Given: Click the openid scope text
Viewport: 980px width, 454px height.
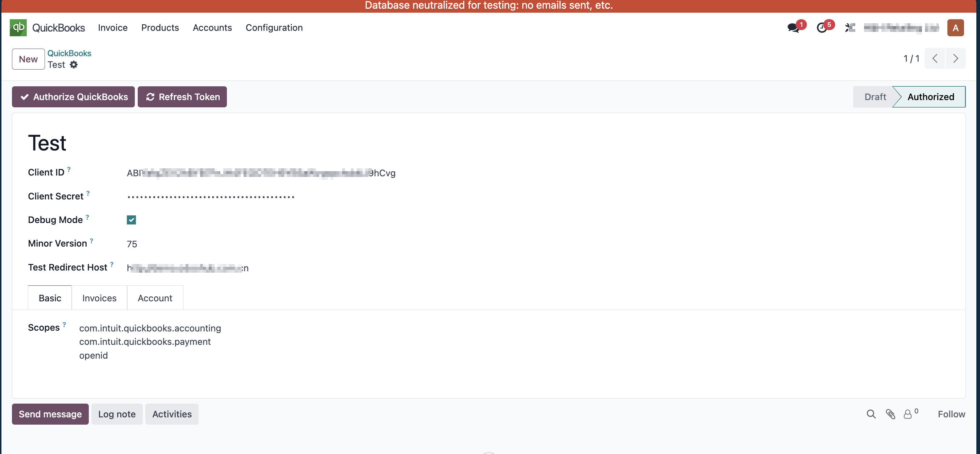Looking at the screenshot, I should 93,355.
